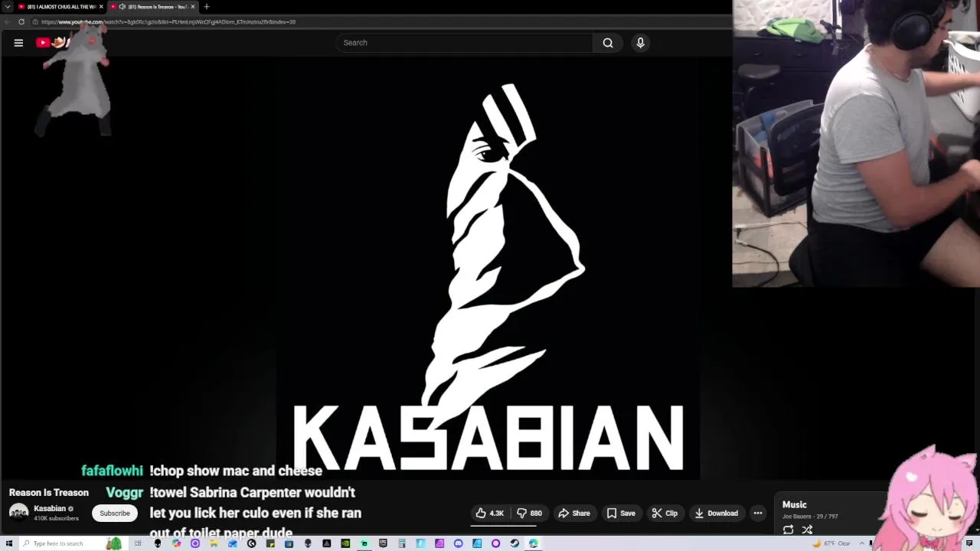Save the video to a playlist

(x=621, y=514)
